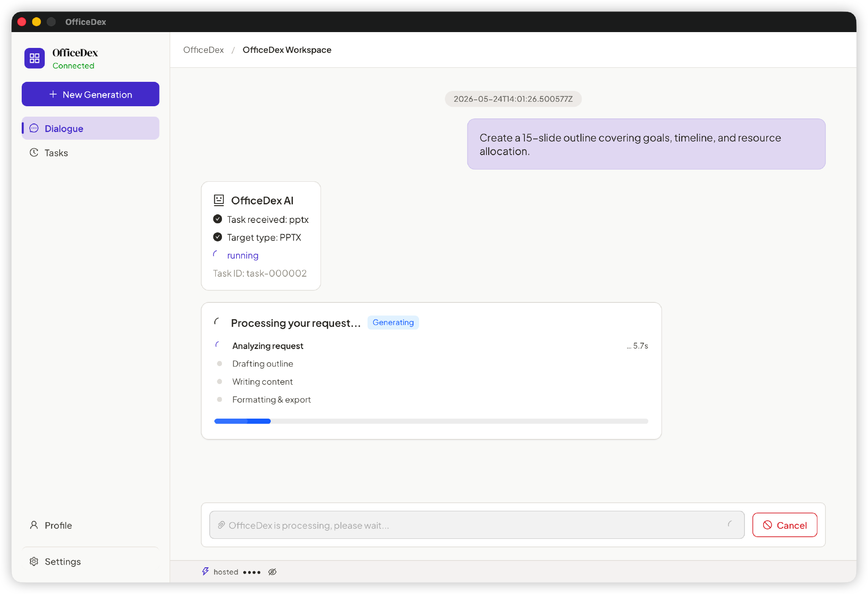Start a New Generation
868x594 pixels.
coord(90,94)
